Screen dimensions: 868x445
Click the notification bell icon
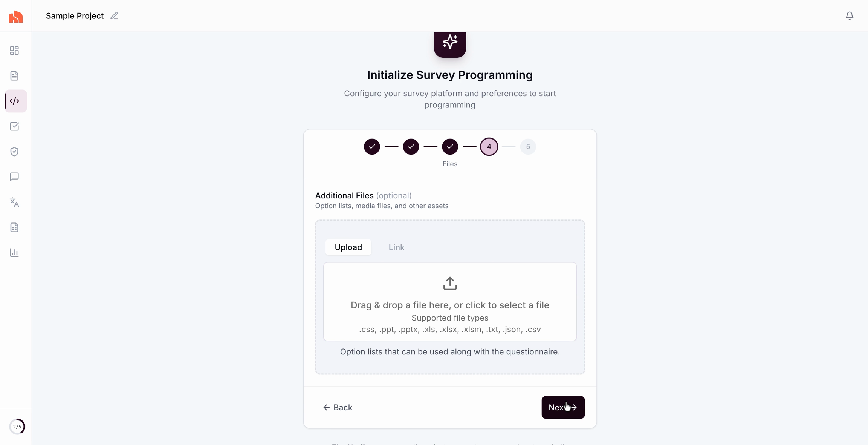[x=849, y=16]
